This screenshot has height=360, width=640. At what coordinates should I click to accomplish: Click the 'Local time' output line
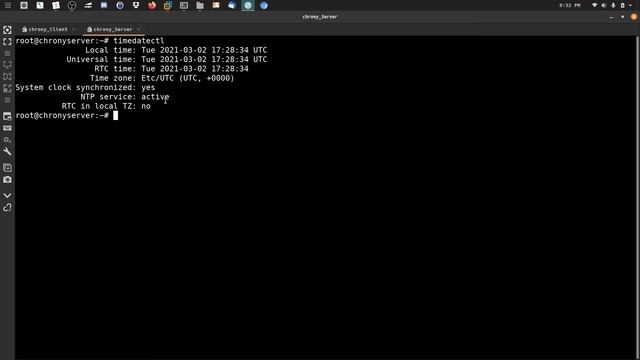[x=176, y=50]
